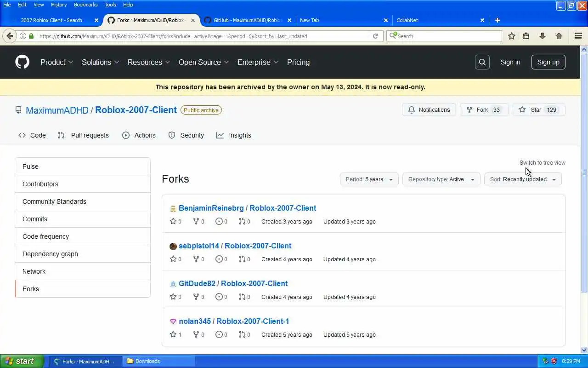Click sebpistol14's avatar icon
The width and height of the screenshot is (588, 368).
pos(173,247)
